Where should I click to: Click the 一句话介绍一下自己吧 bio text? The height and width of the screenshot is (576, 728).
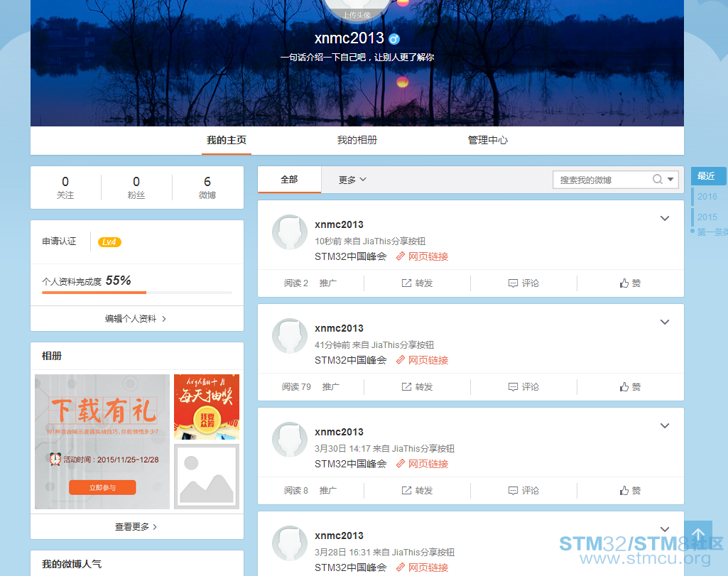pyautogui.click(x=357, y=57)
